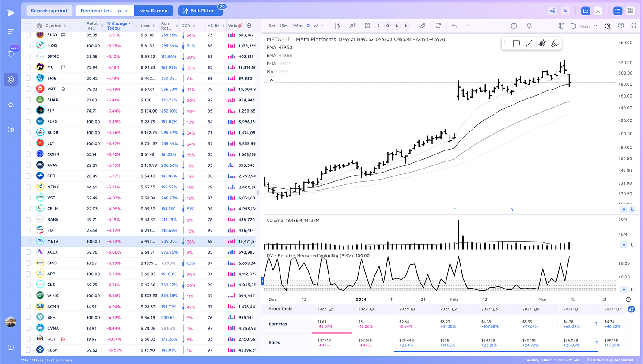
Task: Open the star favorites icon in sidebar
Action: point(11,105)
